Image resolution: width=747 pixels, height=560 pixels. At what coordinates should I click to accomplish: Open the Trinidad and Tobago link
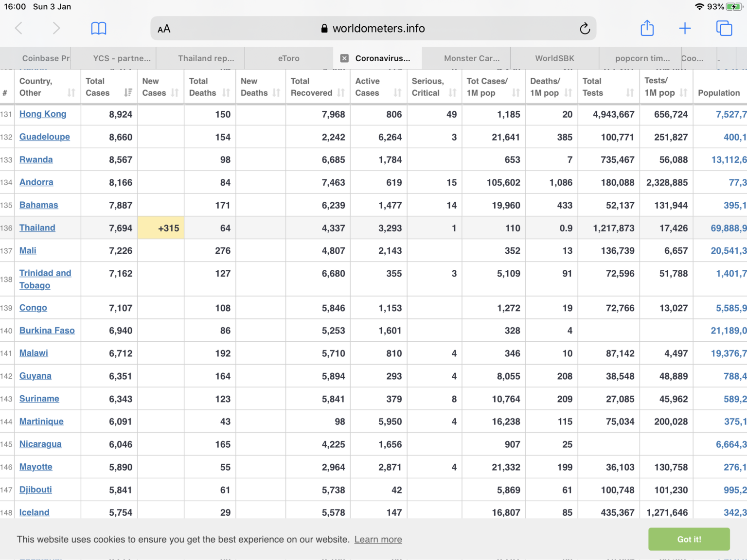coord(45,279)
